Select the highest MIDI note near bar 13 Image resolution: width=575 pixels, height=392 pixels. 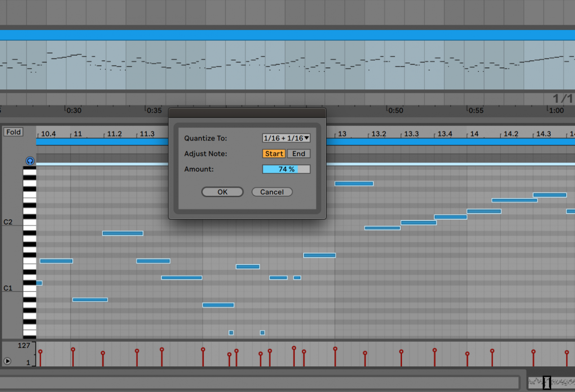tap(354, 183)
